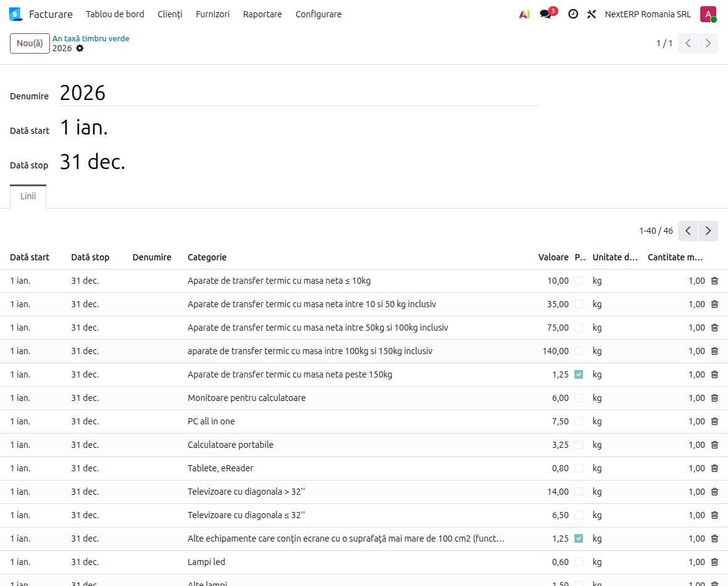Go to the previous record
728x586 pixels.
pos(688,43)
